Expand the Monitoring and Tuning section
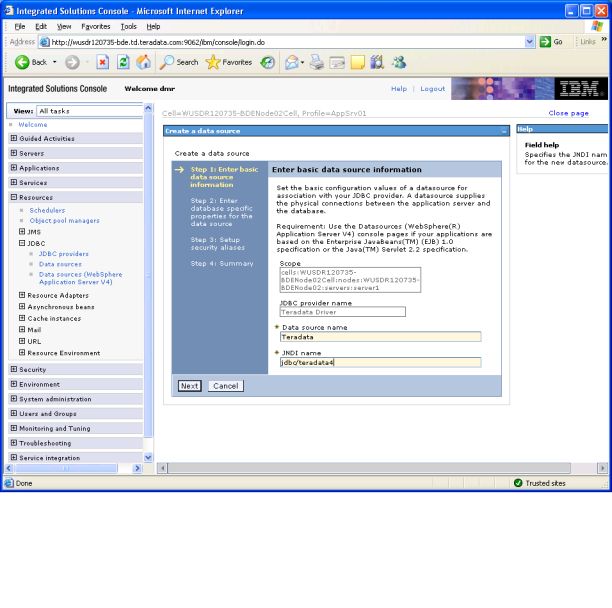This screenshot has height=608, width=612. tap(14, 428)
